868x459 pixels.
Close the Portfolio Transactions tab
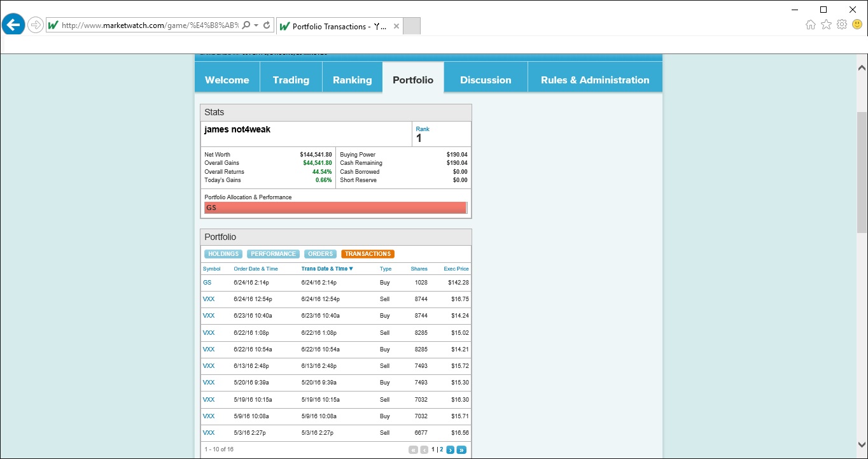(x=396, y=26)
